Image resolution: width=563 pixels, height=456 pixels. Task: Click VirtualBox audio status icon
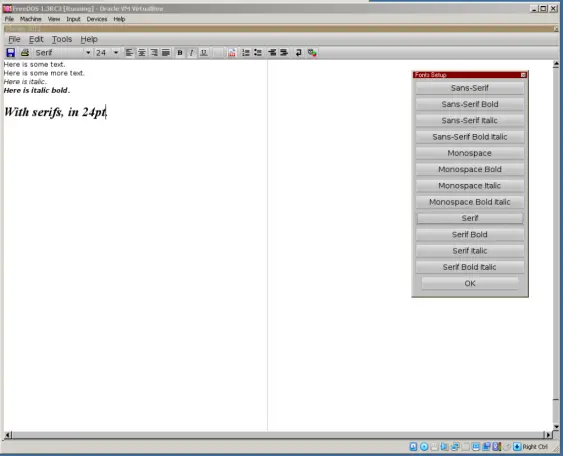tap(445, 447)
